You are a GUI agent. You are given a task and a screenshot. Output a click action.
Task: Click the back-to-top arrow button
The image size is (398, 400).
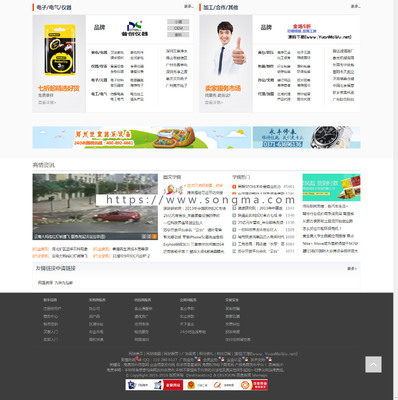pyautogui.click(x=373, y=364)
